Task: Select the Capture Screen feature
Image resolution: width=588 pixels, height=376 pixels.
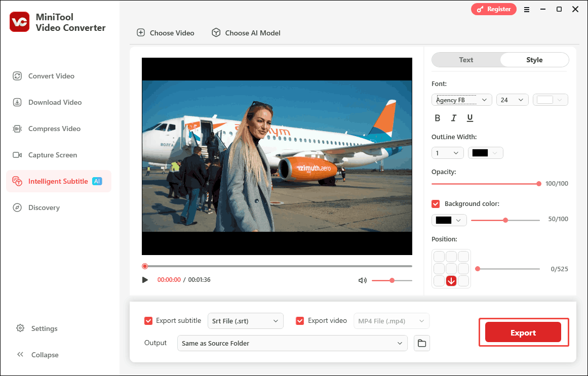Action: click(x=51, y=155)
